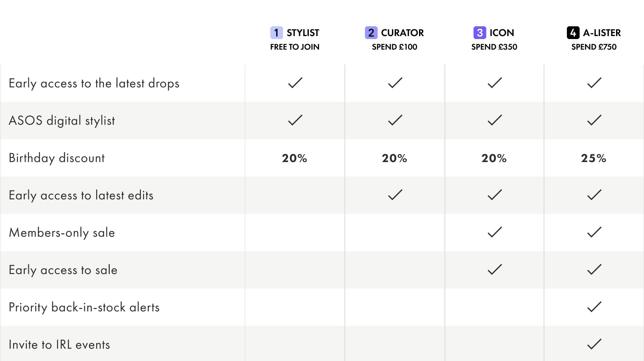Select the STYLIST tier heading
The width and height of the screenshot is (644, 361).
[303, 33]
